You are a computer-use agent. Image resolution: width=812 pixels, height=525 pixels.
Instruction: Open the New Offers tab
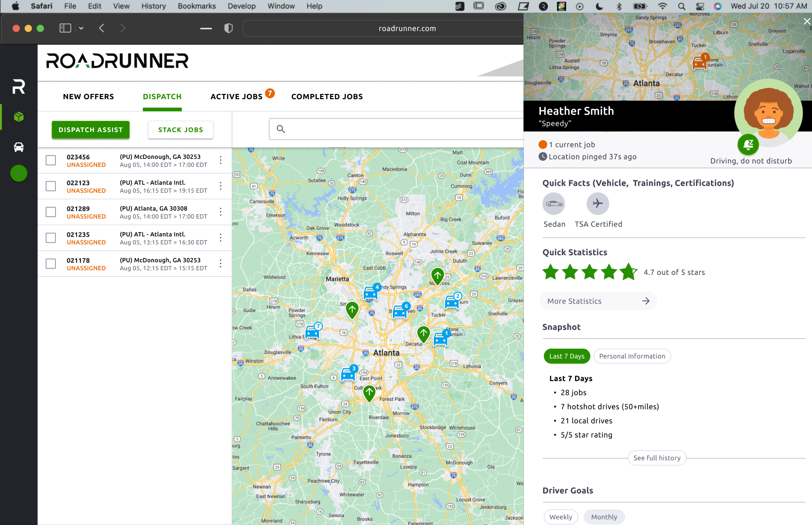pyautogui.click(x=88, y=96)
